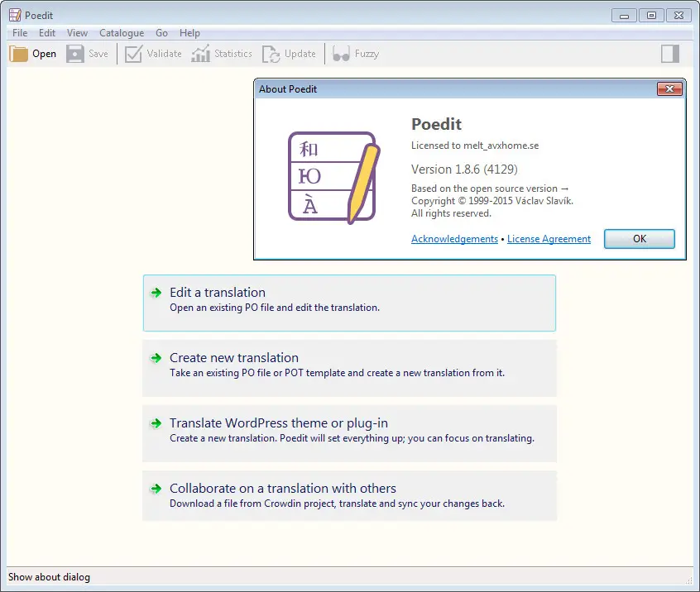Click green arrow beside Collaborate on a translation
The width and height of the screenshot is (700, 592).
coord(156,489)
